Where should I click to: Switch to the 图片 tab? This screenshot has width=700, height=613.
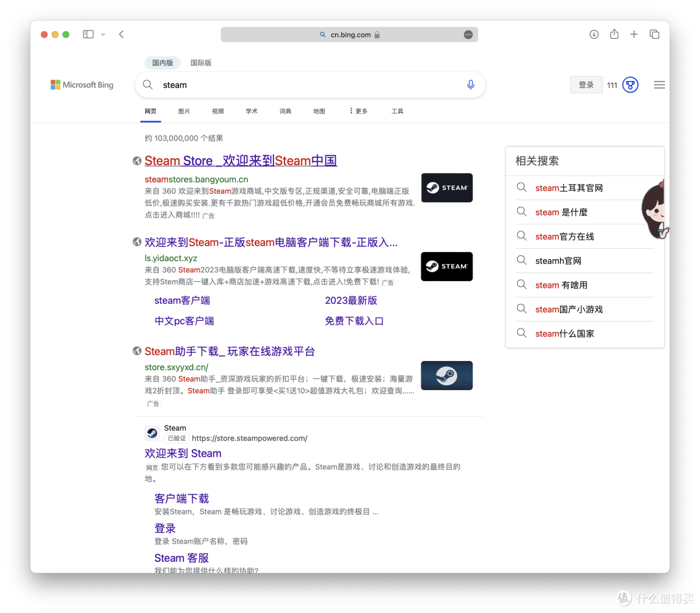[184, 111]
